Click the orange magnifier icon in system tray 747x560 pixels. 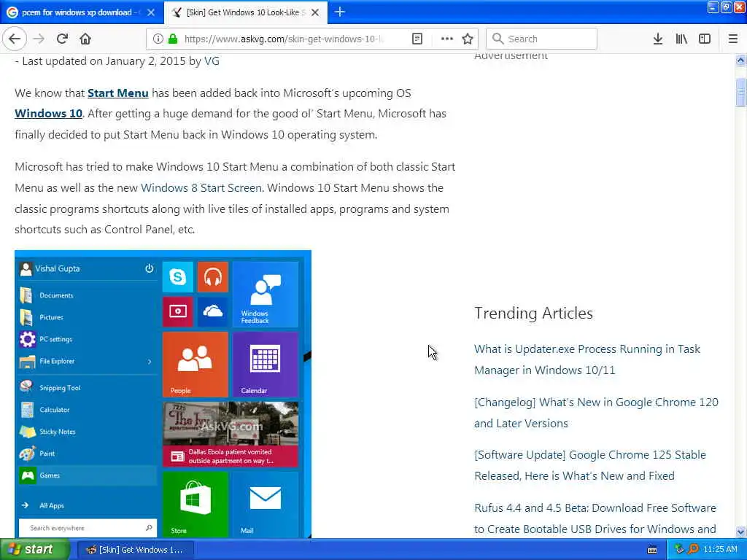coord(693,550)
